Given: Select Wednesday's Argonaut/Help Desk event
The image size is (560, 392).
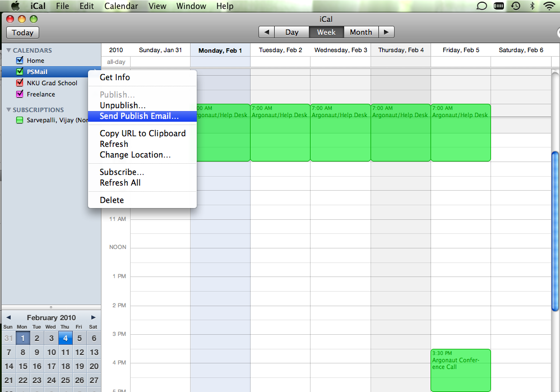Looking at the screenshot, I should 340,132.
